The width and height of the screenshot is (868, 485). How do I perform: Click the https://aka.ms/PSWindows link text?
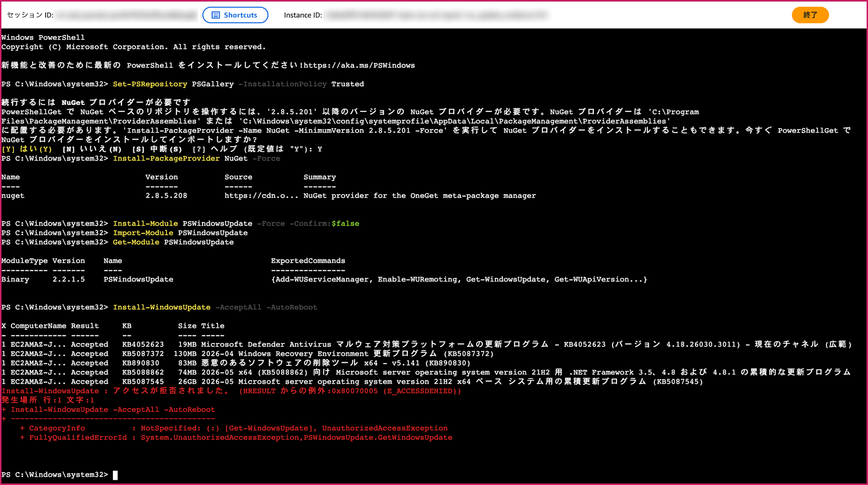[359, 65]
